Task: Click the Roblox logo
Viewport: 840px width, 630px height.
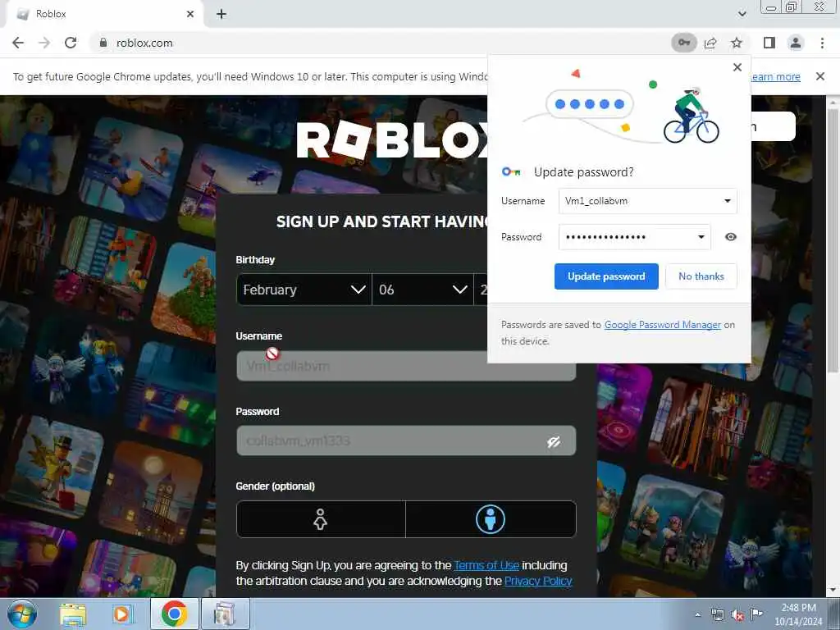Action: (x=393, y=140)
